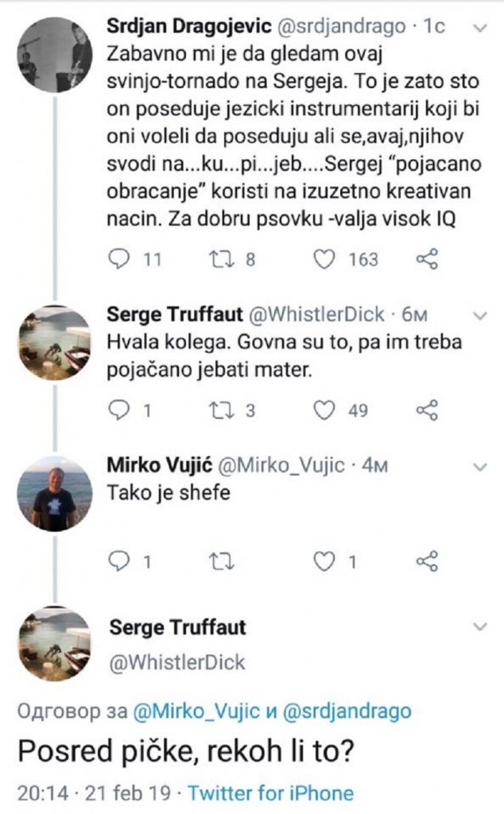Open Mirko Vujić's profile picture
This screenshot has width=504, height=814.
point(53,488)
